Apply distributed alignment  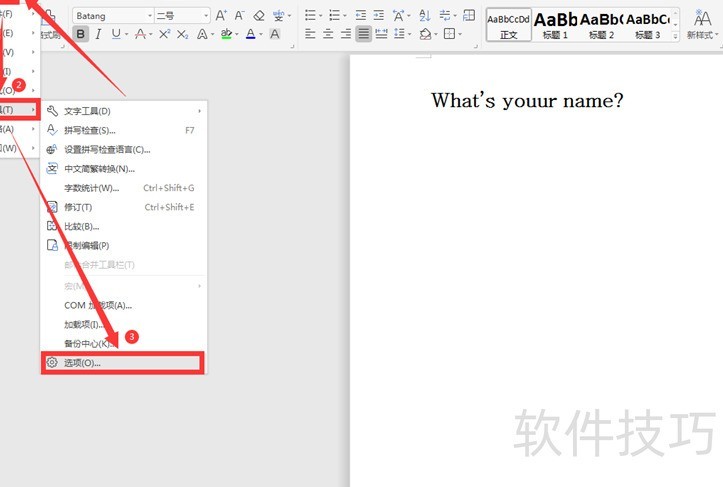click(x=381, y=34)
